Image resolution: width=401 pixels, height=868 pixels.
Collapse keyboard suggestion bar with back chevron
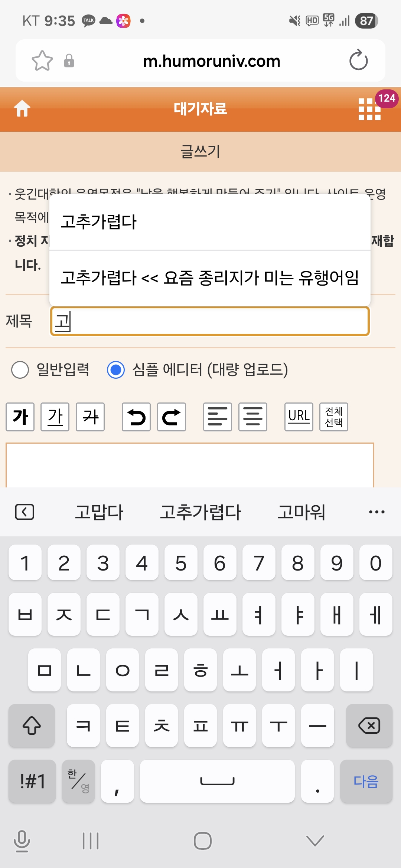click(x=25, y=512)
